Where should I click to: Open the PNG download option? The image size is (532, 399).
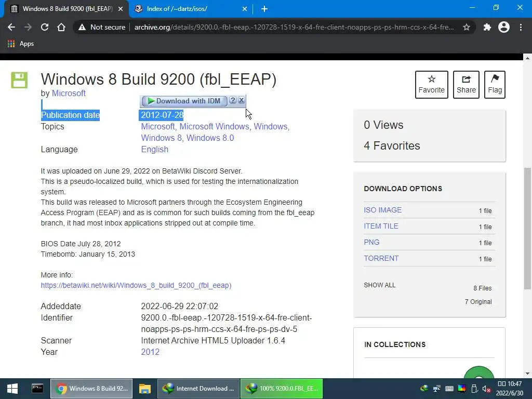[x=371, y=242]
